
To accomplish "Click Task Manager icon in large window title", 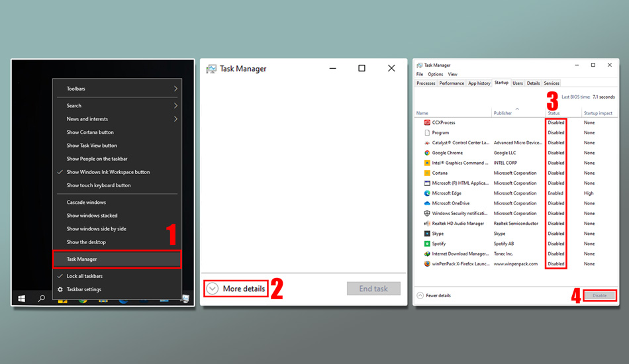I will [419, 65].
